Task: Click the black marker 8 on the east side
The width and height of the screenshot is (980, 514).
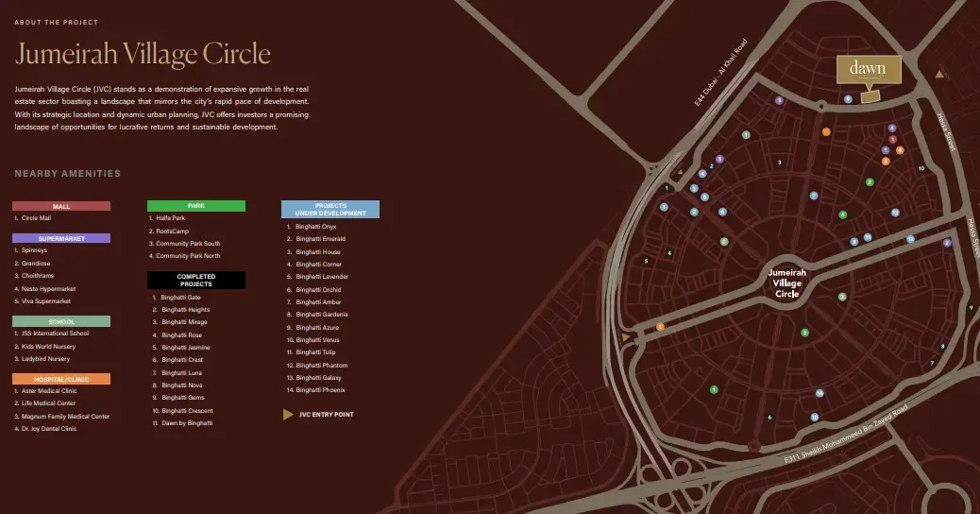Action: [x=942, y=347]
